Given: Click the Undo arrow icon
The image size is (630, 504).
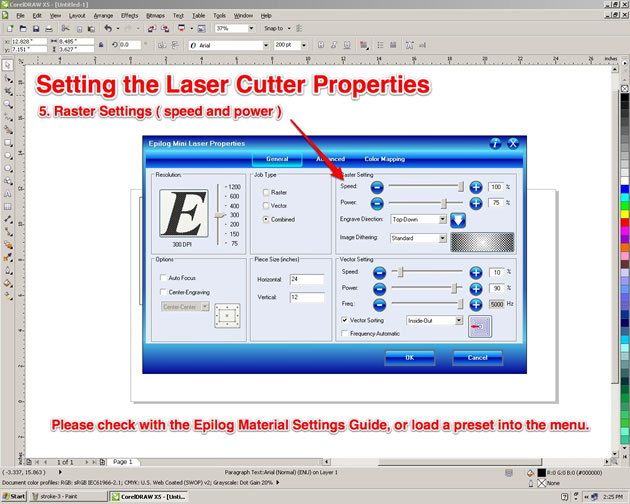Looking at the screenshot, I should tap(108, 28).
